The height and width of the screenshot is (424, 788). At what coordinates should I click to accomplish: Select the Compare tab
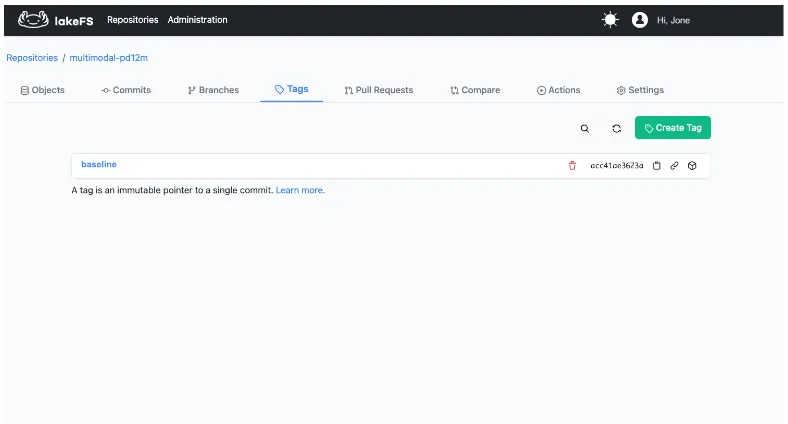[475, 90]
